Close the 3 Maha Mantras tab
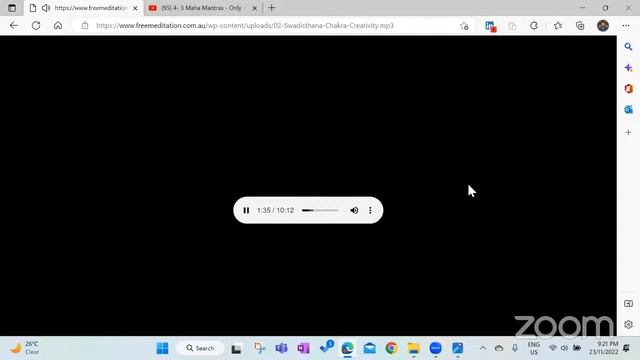The height and width of the screenshot is (360, 640). pyautogui.click(x=254, y=8)
